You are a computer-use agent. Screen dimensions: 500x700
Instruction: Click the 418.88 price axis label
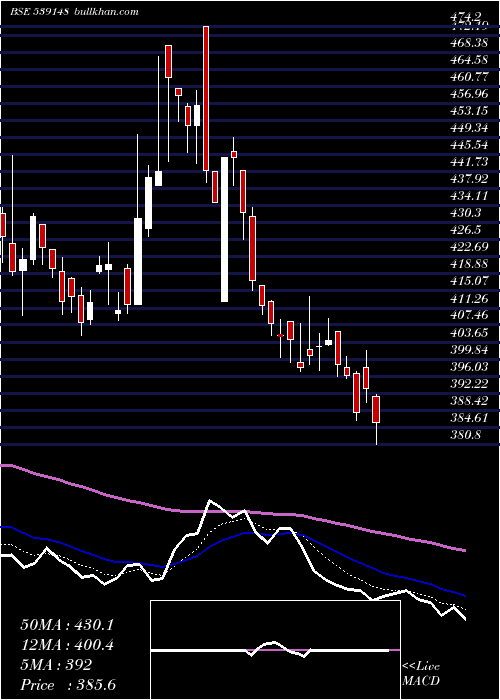(x=469, y=264)
